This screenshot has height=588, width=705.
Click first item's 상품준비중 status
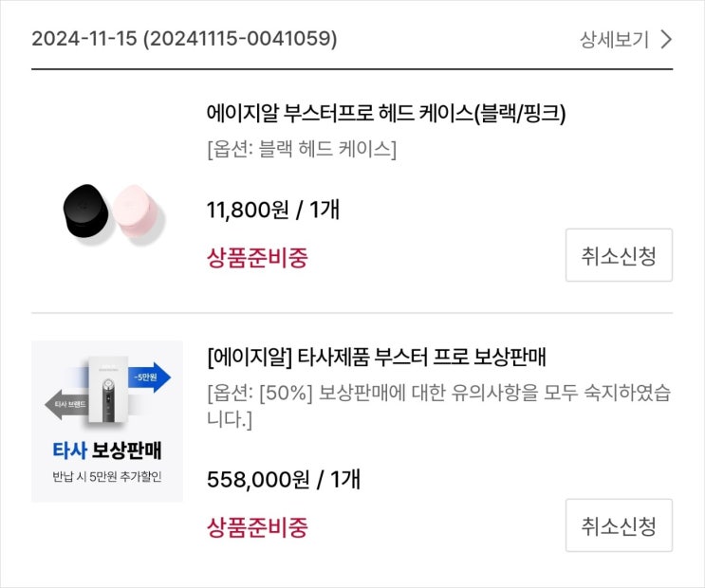coord(257,257)
